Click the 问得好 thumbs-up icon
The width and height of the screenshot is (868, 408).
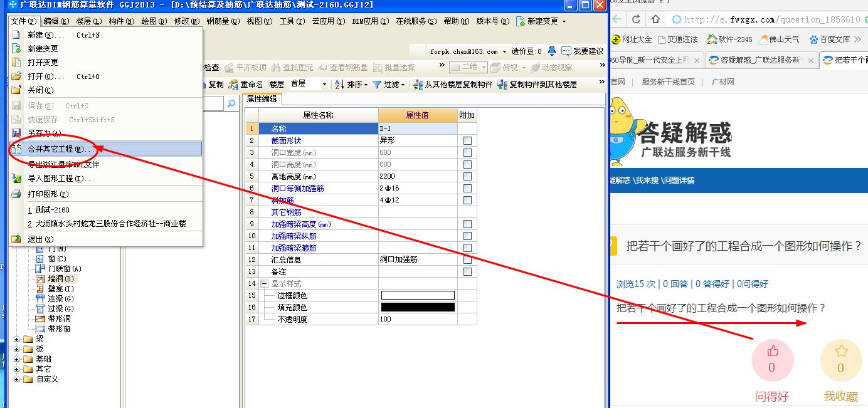773,352
